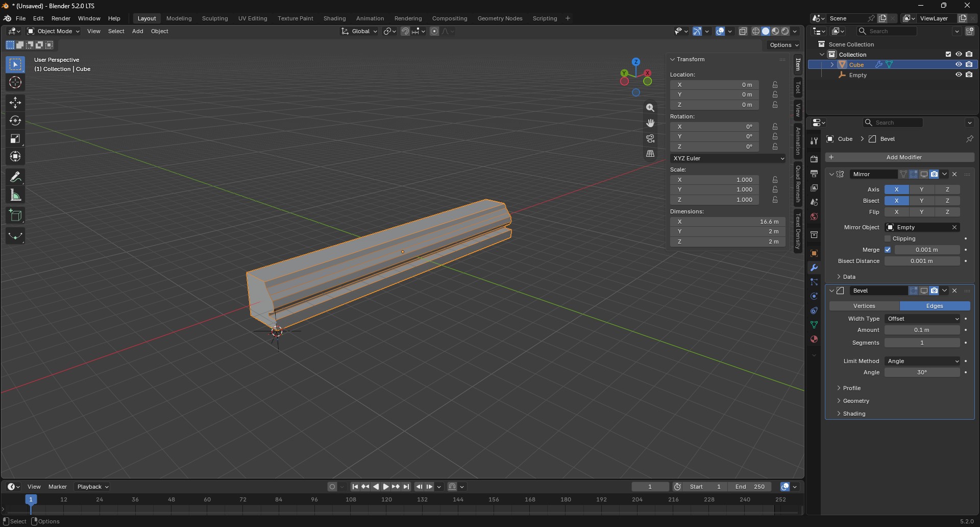980x527 pixels.
Task: Activate the Rotate tool
Action: pos(15,121)
